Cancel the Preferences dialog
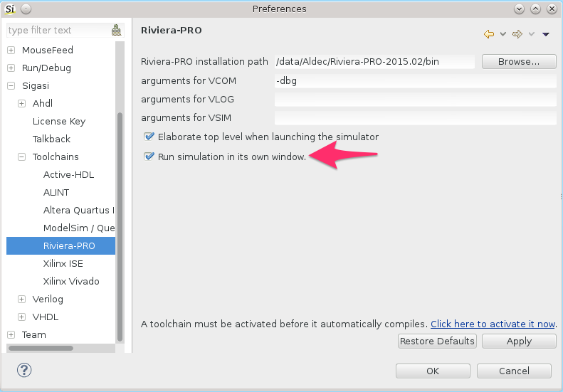Viewport: 563px width, 392px height. (x=514, y=371)
